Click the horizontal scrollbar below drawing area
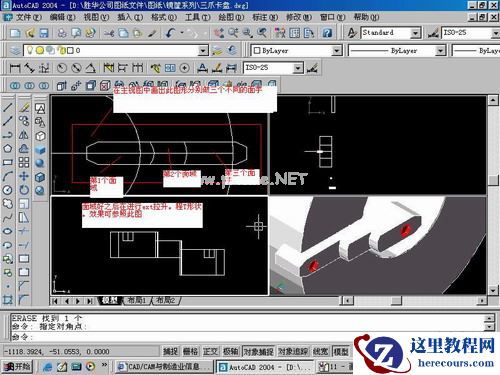This screenshot has height=375, width=500. point(414,301)
